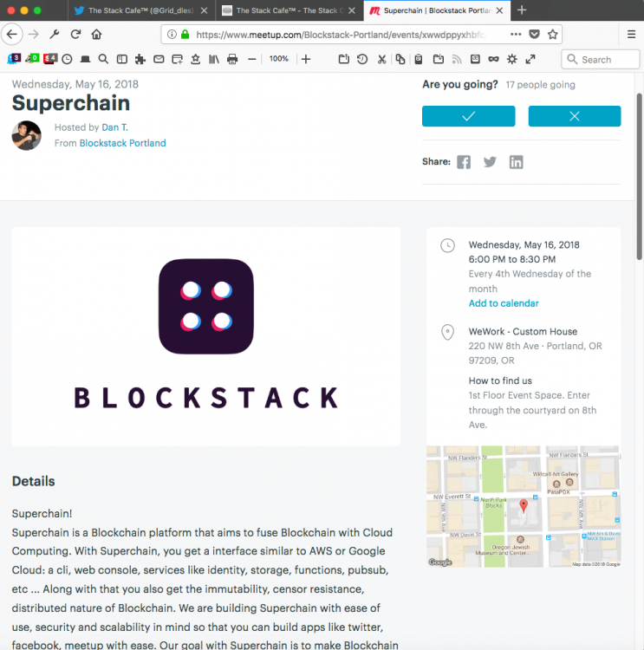
Task: Bookmark this page with the star
Action: (x=552, y=35)
